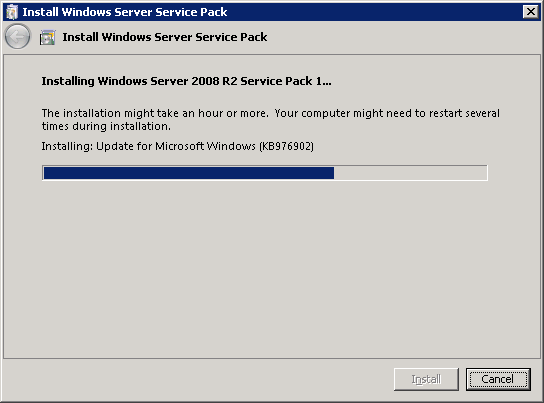The height and width of the screenshot is (403, 544).
Task: Click the sentence about installation taking an hour
Action: point(155,113)
